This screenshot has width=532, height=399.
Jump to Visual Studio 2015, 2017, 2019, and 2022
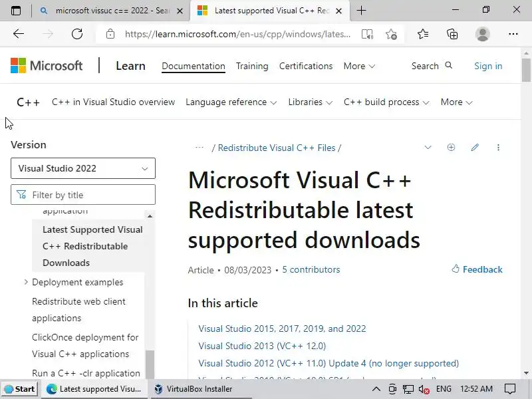click(282, 329)
